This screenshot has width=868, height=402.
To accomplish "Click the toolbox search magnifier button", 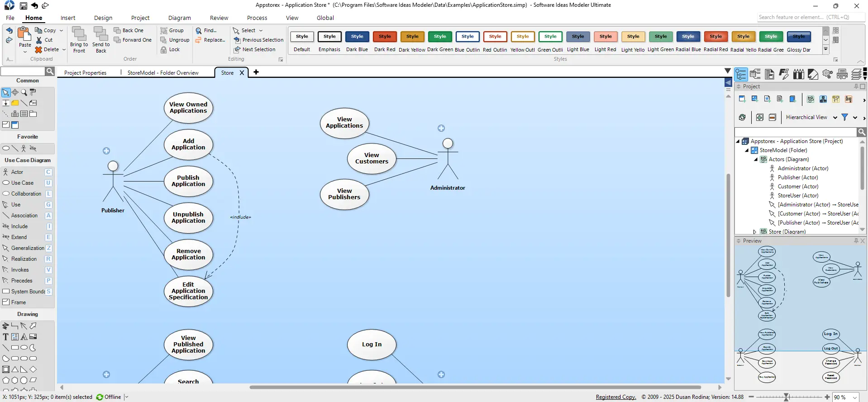I will [x=50, y=71].
